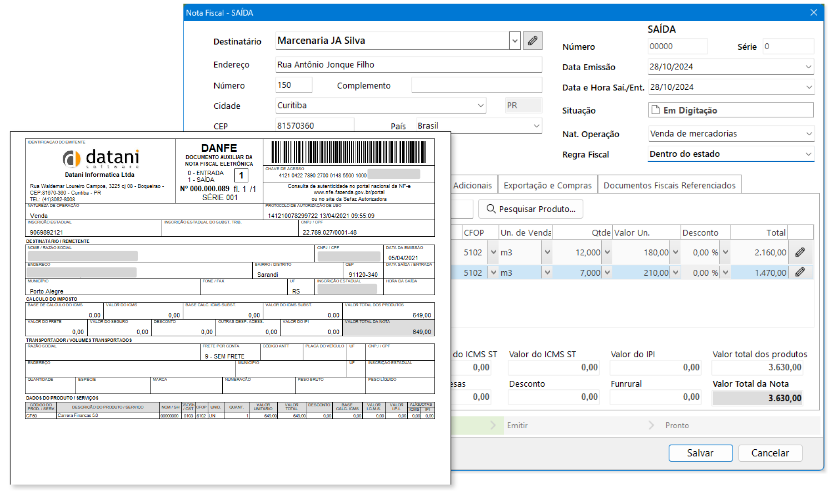Click the Un. de Venda column header
This screenshot has width=831, height=491.
click(525, 232)
